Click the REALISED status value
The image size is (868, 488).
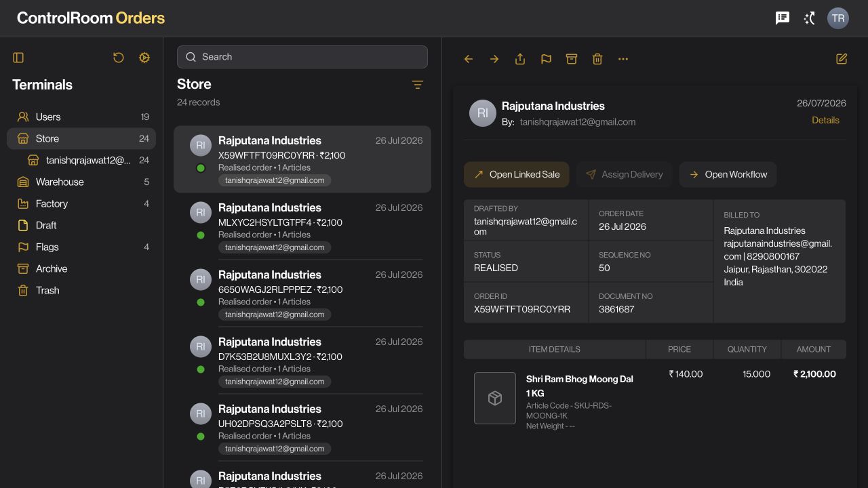click(496, 268)
